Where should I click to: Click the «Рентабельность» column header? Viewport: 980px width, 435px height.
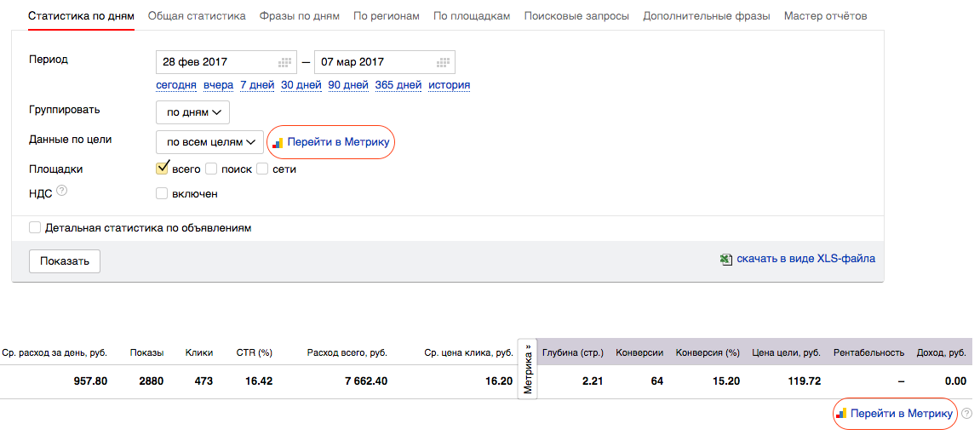point(868,353)
